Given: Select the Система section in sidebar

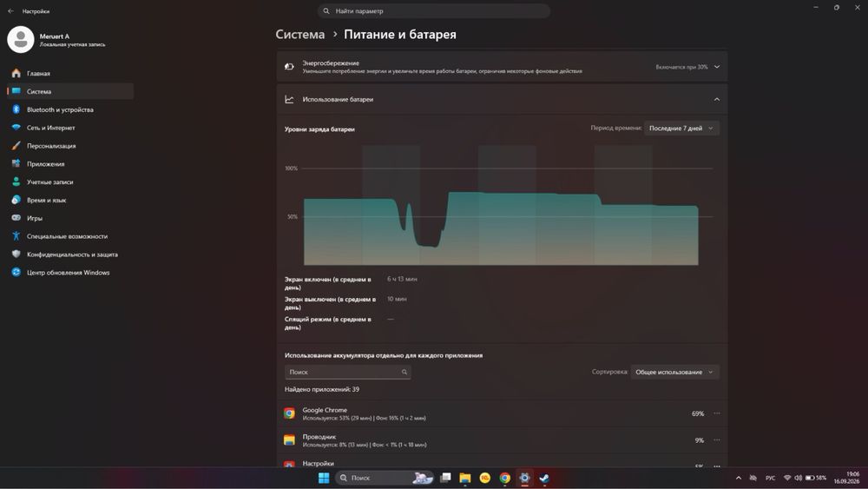Looking at the screenshot, I should pos(70,91).
